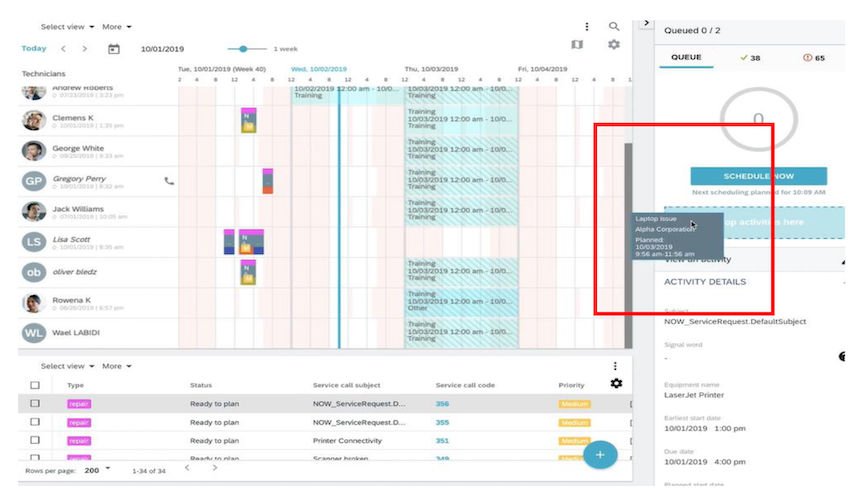The image size is (855, 500).
Task: Open table column settings gear
Action: pos(616,384)
